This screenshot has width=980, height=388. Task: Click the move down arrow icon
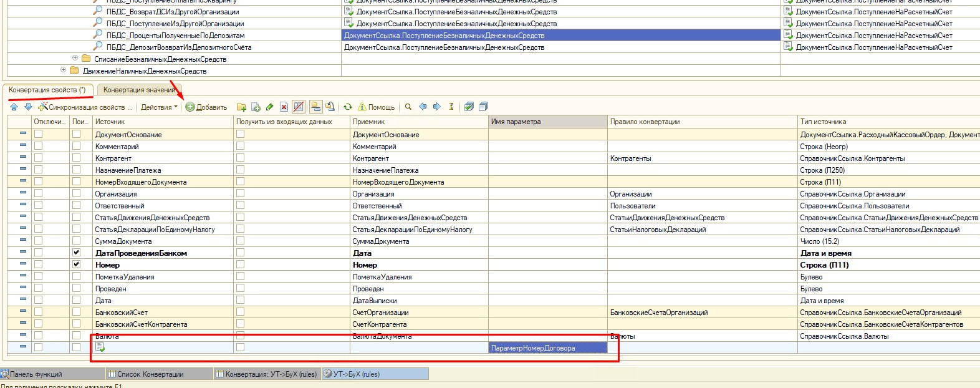(x=28, y=107)
